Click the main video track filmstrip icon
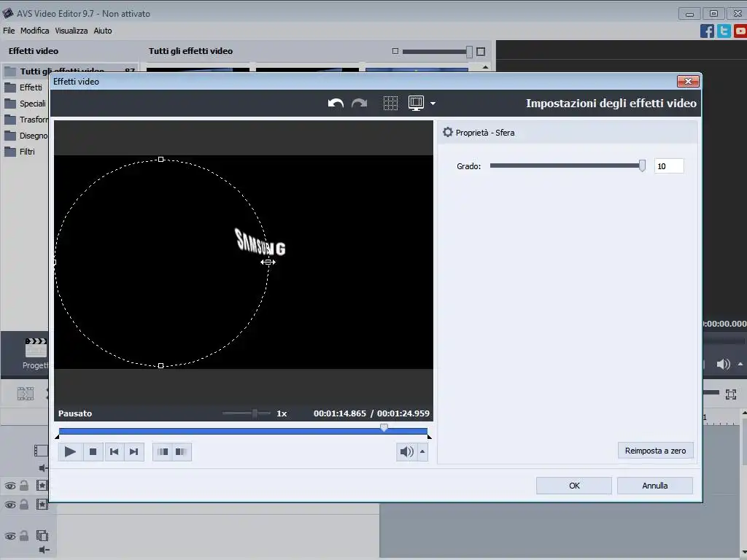 click(42, 451)
